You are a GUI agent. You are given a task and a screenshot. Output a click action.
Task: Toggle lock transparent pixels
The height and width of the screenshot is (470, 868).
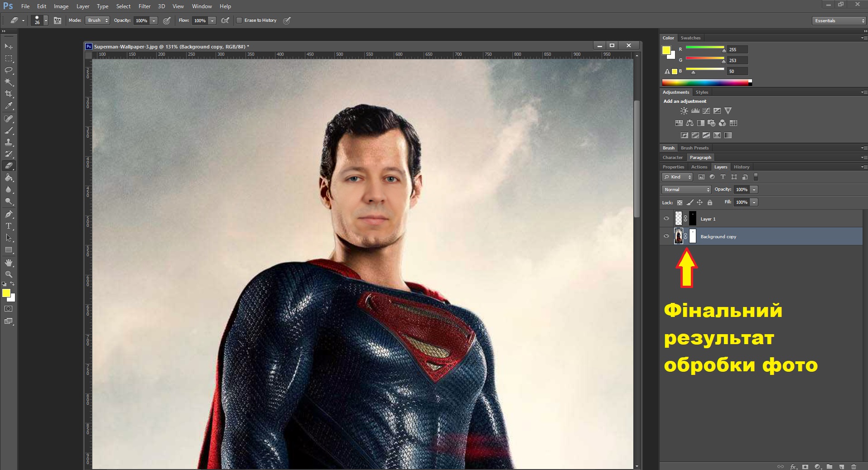point(680,202)
